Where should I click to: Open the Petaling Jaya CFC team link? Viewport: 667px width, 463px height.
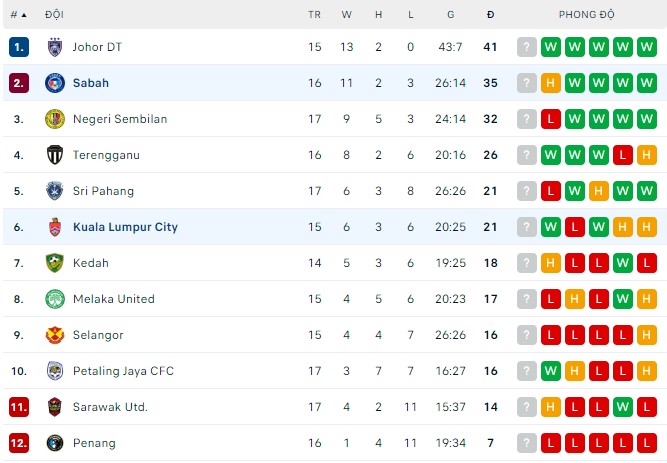(x=123, y=371)
